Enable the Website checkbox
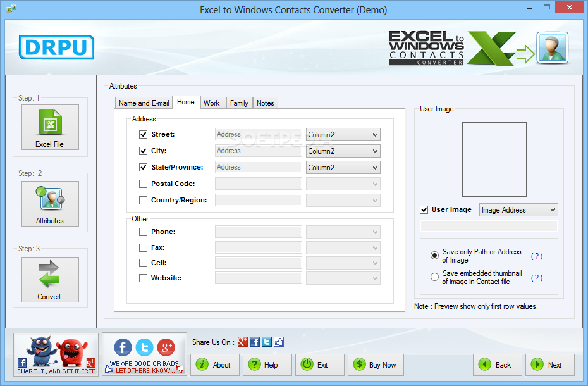Viewport: 588px width, 386px height. point(144,278)
